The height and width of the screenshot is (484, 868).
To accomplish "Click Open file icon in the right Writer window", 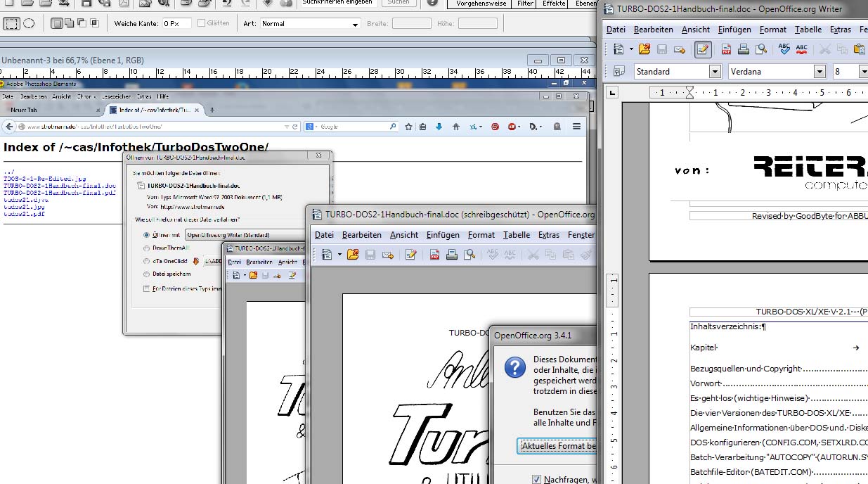I will pos(644,49).
